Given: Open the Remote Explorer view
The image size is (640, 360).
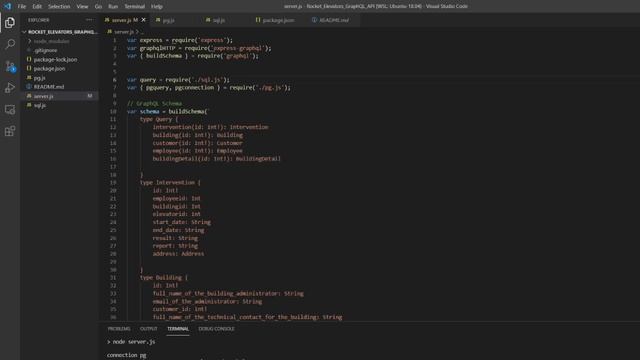Looking at the screenshot, I should [x=10, y=109].
